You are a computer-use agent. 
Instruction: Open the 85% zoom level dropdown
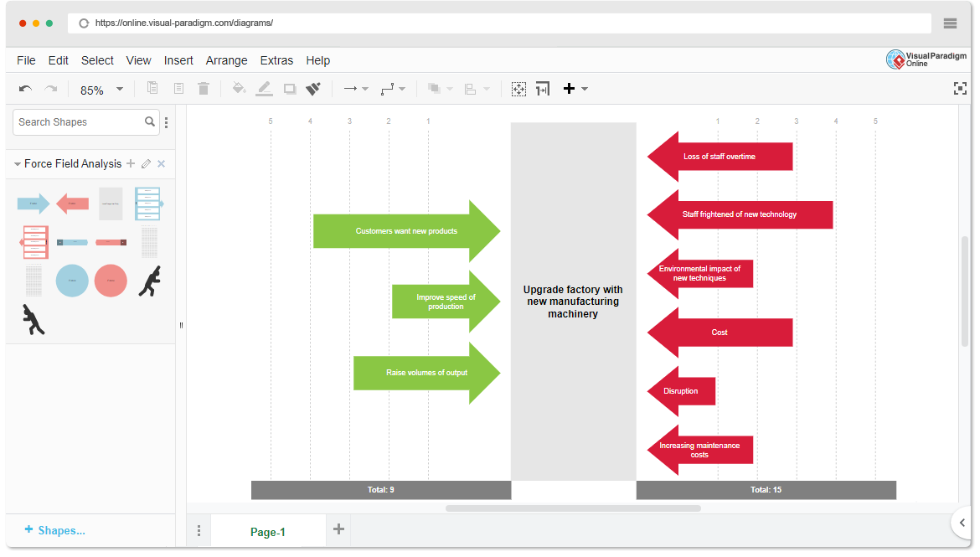[x=119, y=89]
